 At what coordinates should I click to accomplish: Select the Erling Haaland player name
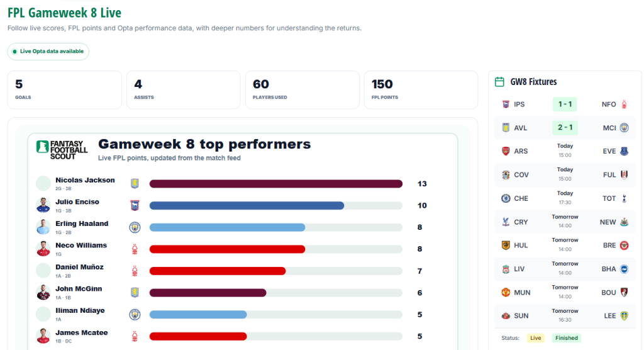(82, 223)
